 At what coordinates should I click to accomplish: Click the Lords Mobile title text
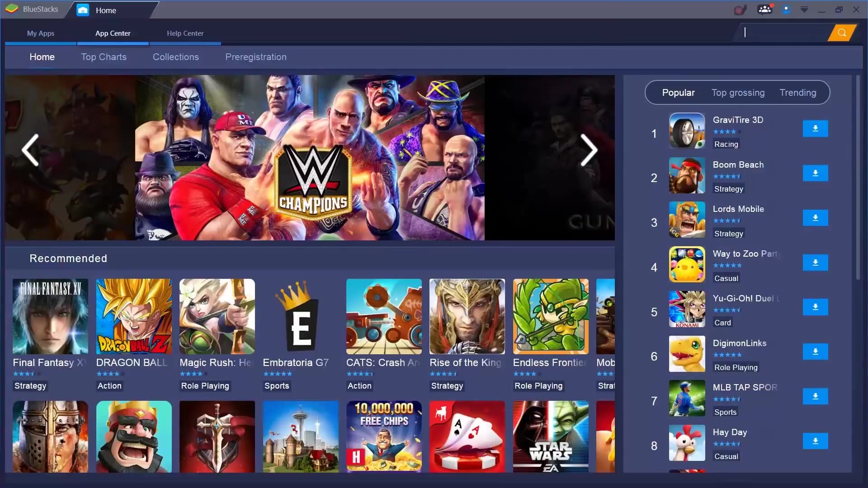pyautogui.click(x=738, y=209)
